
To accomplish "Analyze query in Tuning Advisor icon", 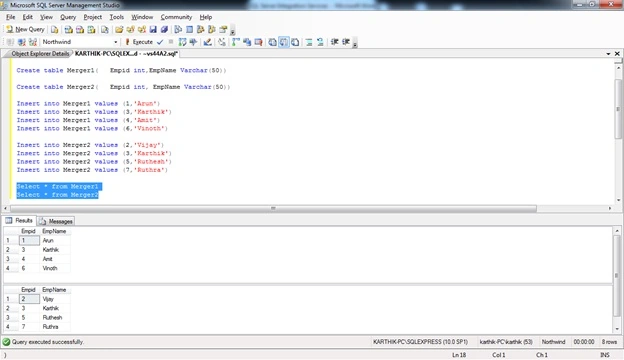I will pyautogui.click(x=193, y=42).
